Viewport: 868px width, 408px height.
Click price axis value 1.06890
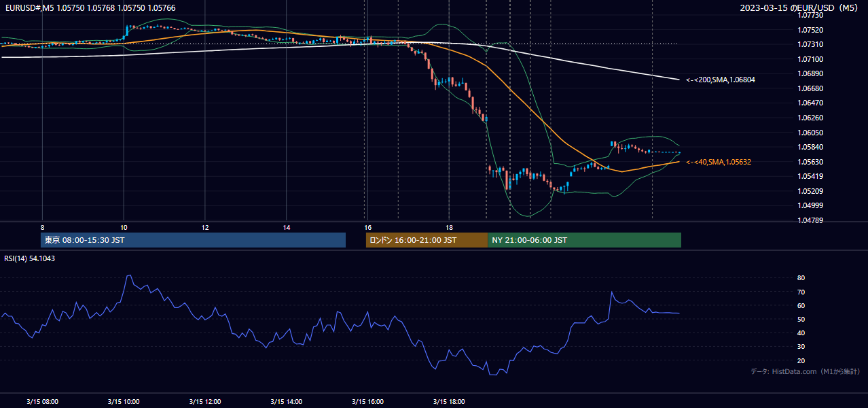click(810, 73)
